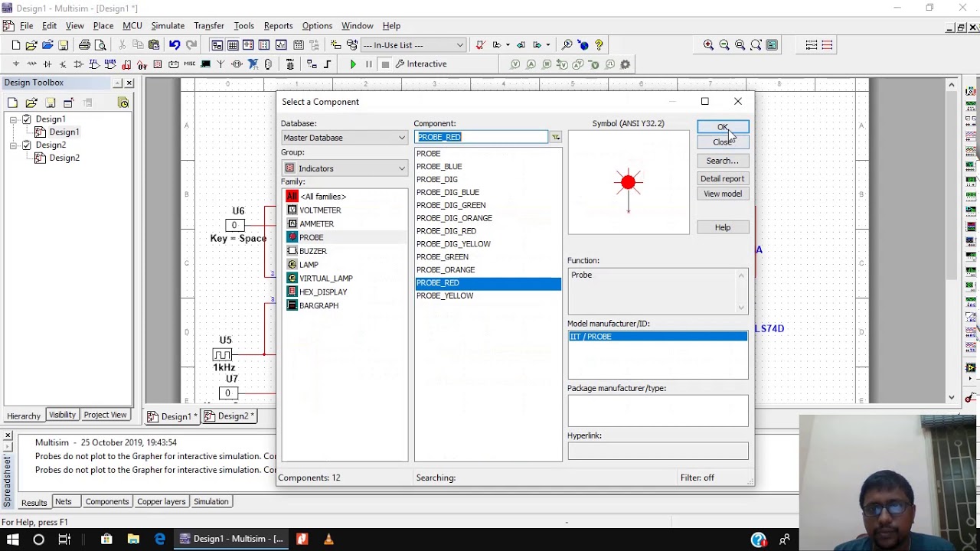Image resolution: width=980 pixels, height=551 pixels.
Task: Click the New file toolbar icon
Action: tap(15, 45)
